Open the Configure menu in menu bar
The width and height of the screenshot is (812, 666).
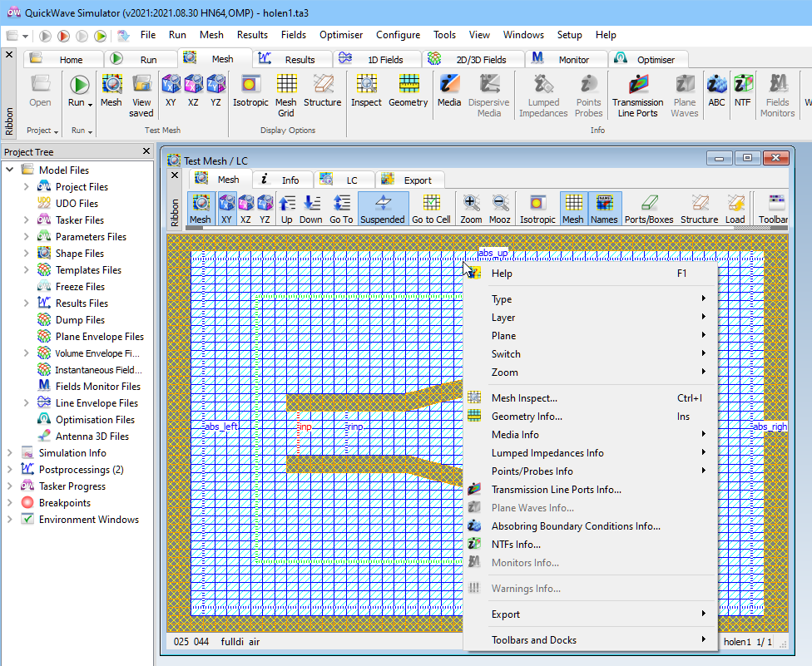click(x=398, y=35)
